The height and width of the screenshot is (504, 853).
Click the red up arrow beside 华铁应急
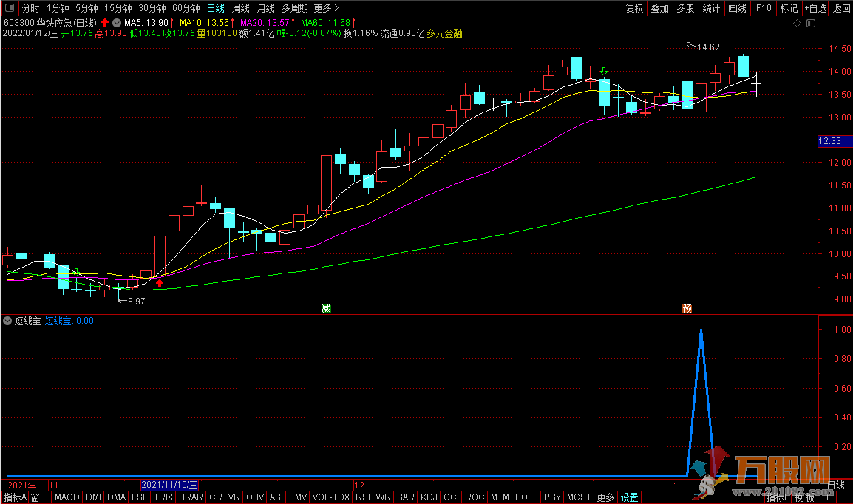(105, 23)
